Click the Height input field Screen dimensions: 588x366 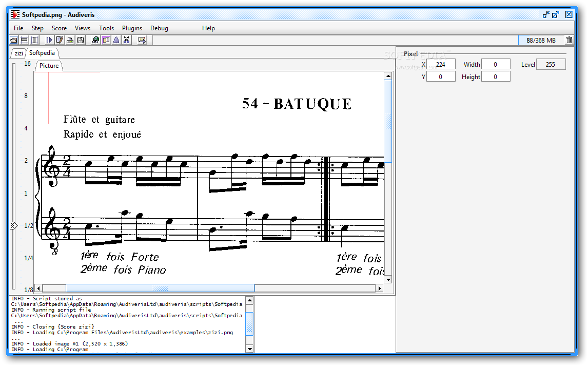coord(495,77)
